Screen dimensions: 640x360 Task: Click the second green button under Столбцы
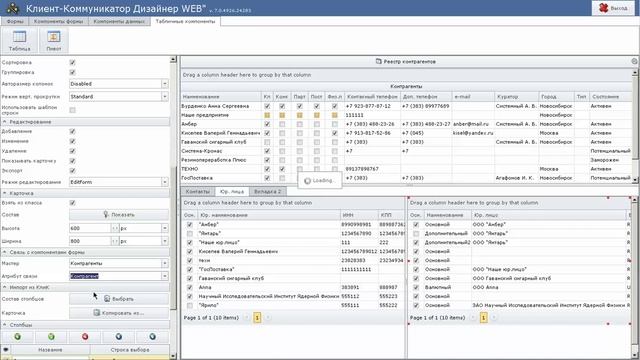click(x=51, y=337)
